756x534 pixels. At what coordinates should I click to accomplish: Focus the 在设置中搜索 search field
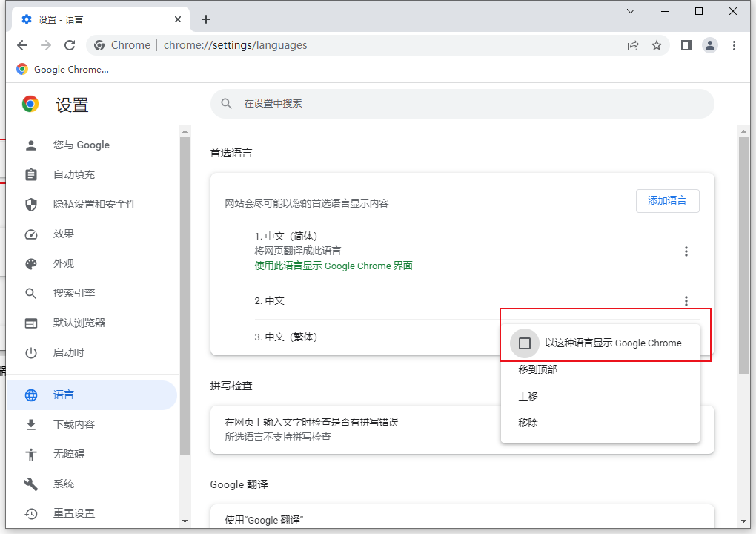click(462, 104)
